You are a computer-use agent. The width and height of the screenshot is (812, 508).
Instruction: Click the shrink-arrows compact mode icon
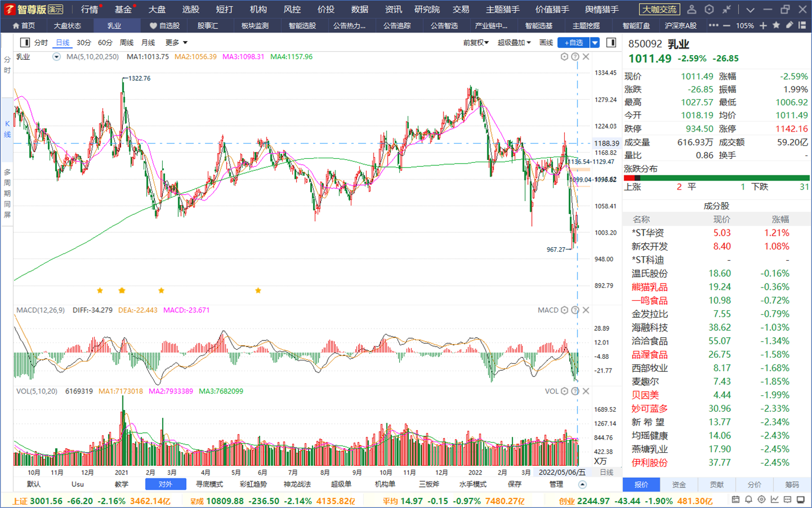pos(727,9)
